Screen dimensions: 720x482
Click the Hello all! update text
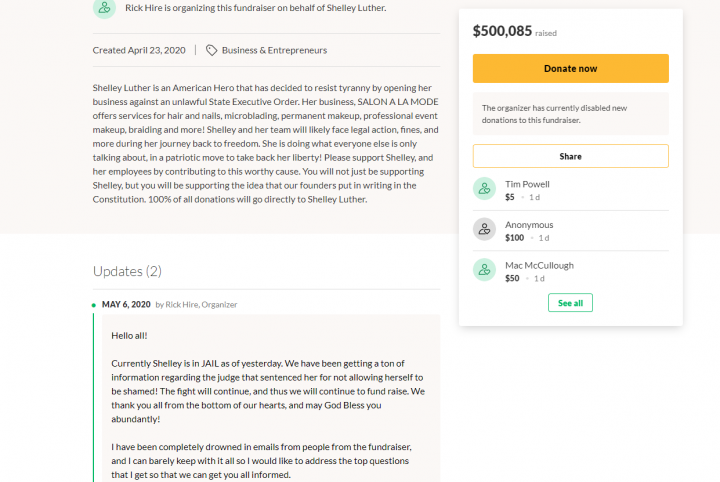pos(129,336)
